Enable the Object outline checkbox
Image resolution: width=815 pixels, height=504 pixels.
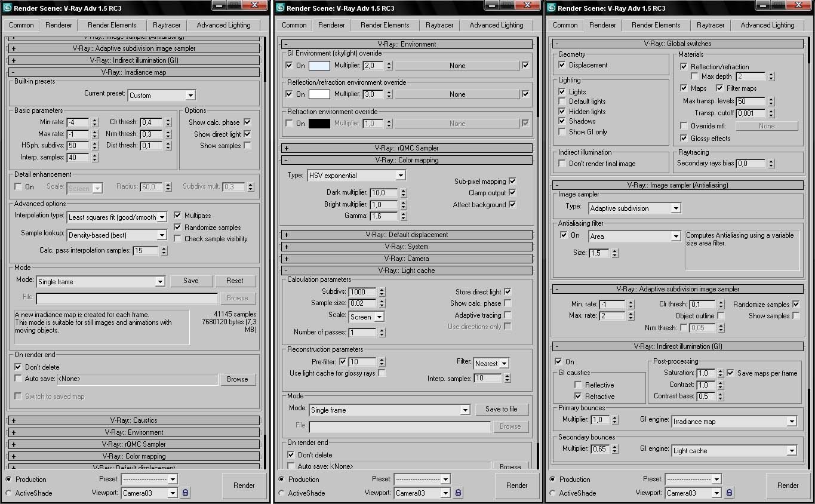click(721, 315)
